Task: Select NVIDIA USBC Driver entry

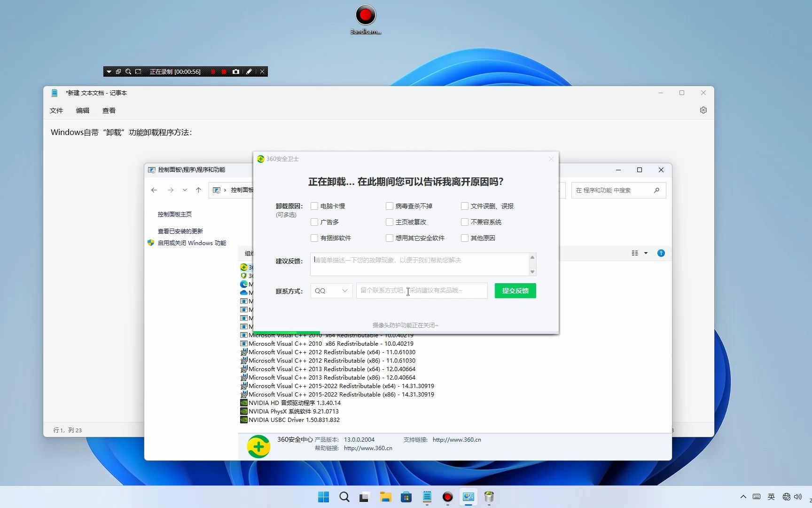Action: click(290, 420)
